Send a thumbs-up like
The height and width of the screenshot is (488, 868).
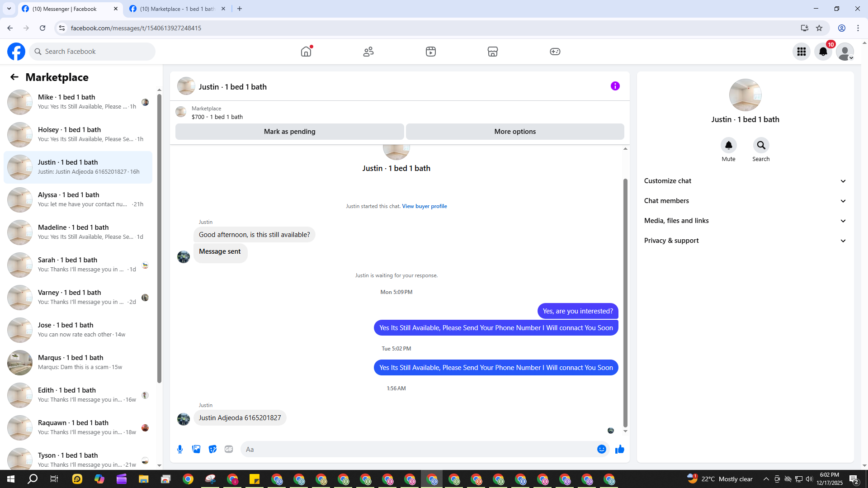click(620, 449)
